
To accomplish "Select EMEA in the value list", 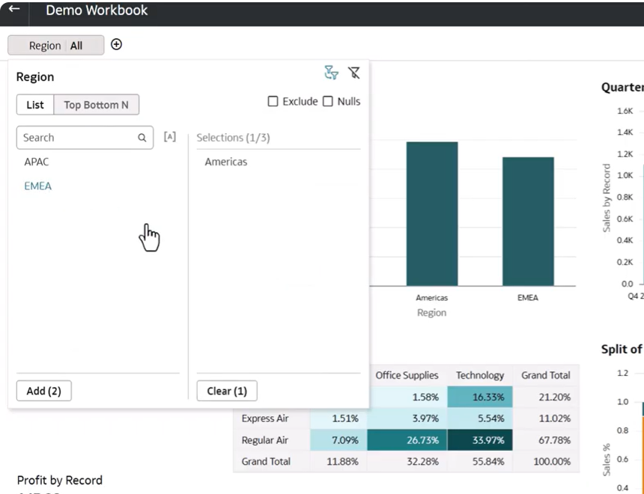I will [x=38, y=186].
